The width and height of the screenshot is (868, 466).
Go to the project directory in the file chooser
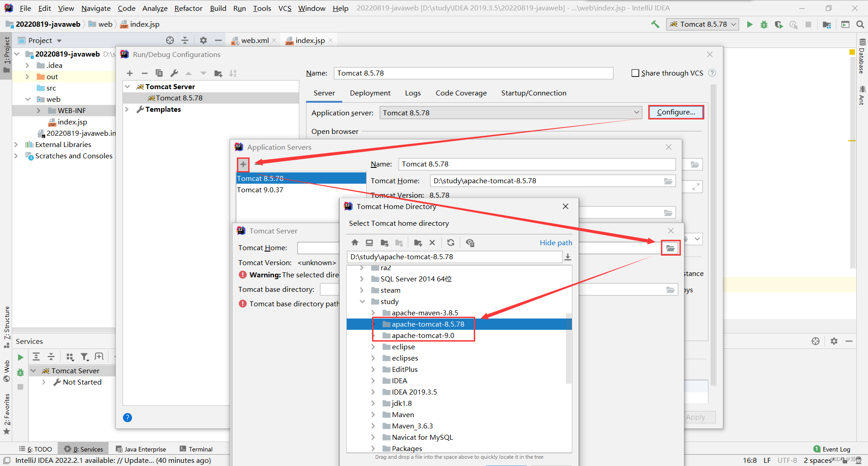(x=384, y=243)
